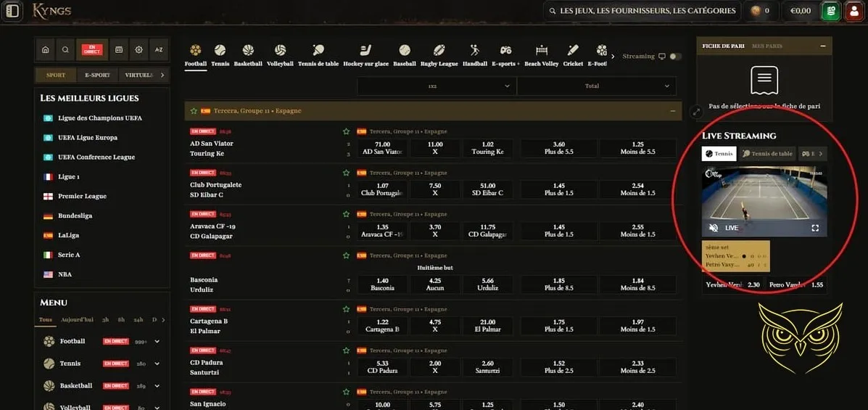Select the E-sports controller icon
The image size is (868, 410).
click(x=506, y=50)
